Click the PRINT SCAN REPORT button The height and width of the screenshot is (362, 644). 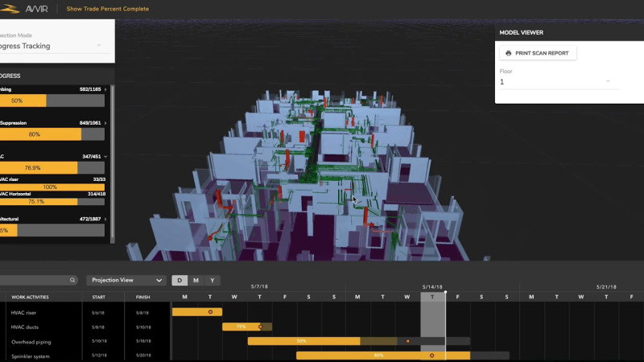coord(538,53)
